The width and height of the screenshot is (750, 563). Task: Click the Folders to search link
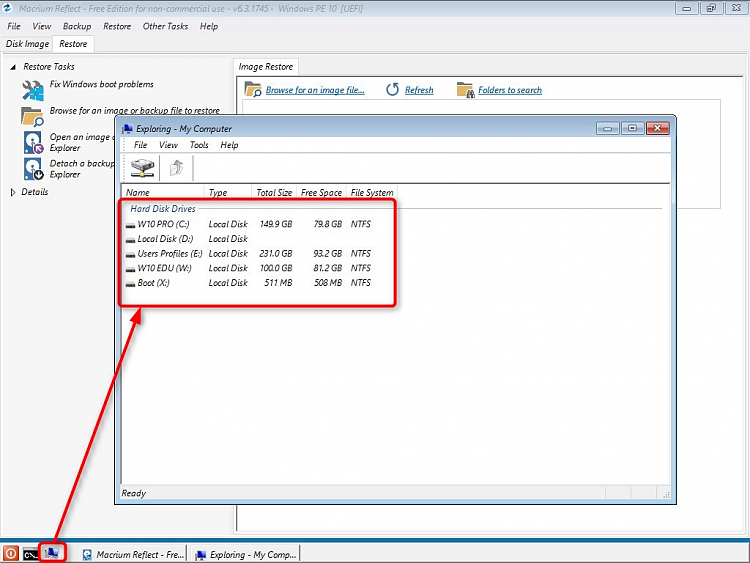510,90
